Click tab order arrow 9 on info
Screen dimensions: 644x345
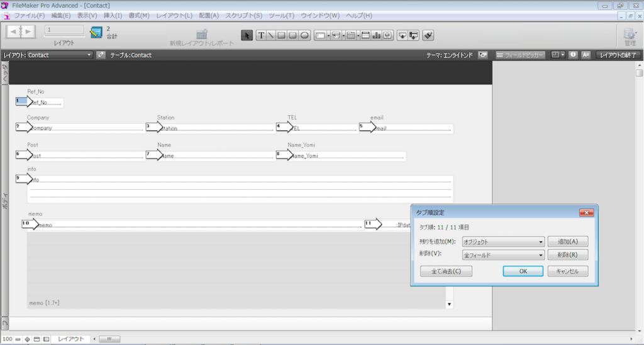coord(24,179)
